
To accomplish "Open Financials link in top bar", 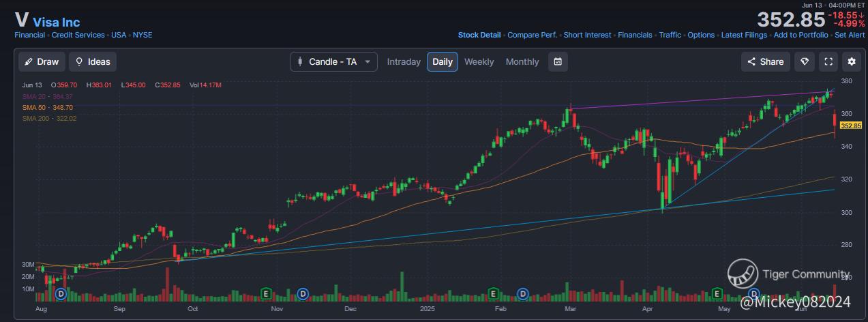I will [x=635, y=35].
